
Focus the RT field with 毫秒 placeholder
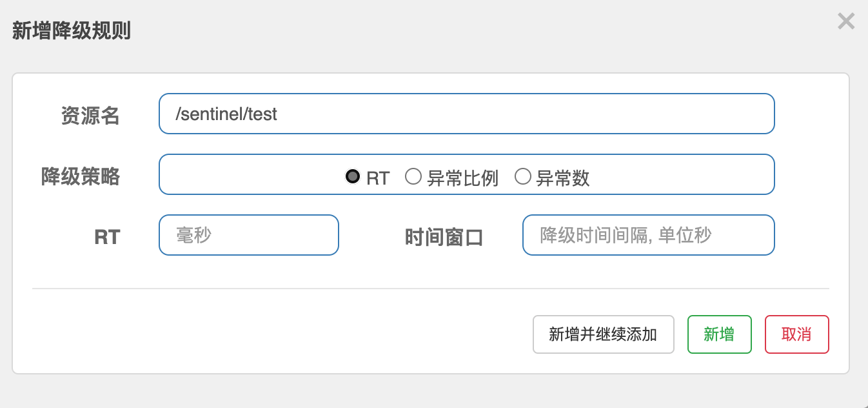[x=248, y=235]
